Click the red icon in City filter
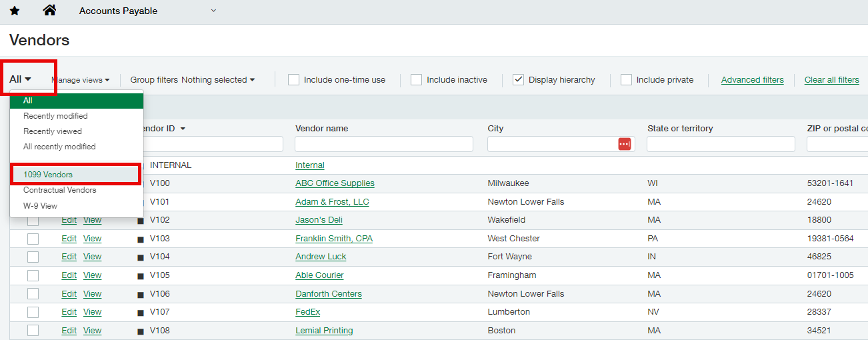This screenshot has height=340, width=868. click(625, 144)
